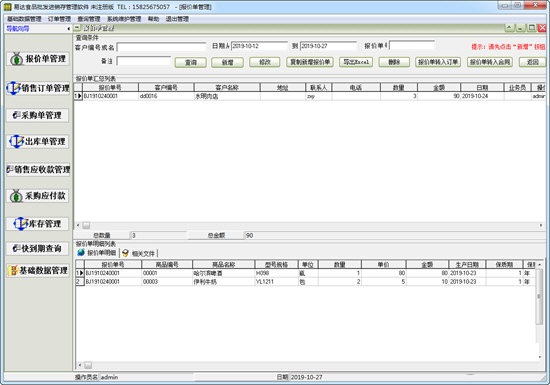Viewport: 550px width, 385px height.
Task: Click the detail list vertical scrollbar
Action: pos(539,312)
